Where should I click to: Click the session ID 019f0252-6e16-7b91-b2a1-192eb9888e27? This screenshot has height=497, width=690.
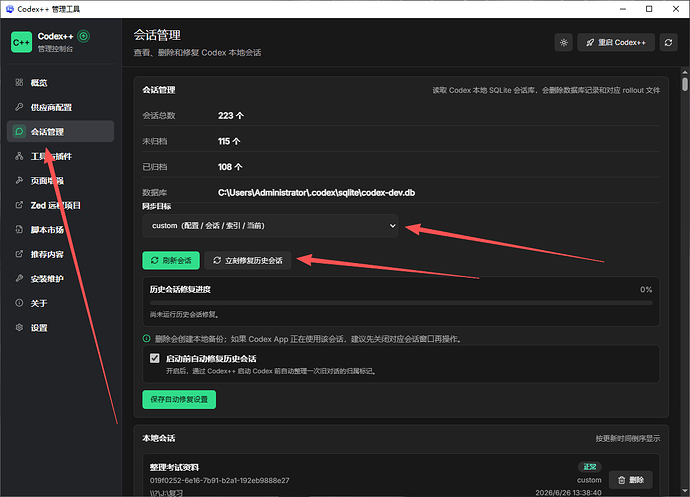[220, 480]
